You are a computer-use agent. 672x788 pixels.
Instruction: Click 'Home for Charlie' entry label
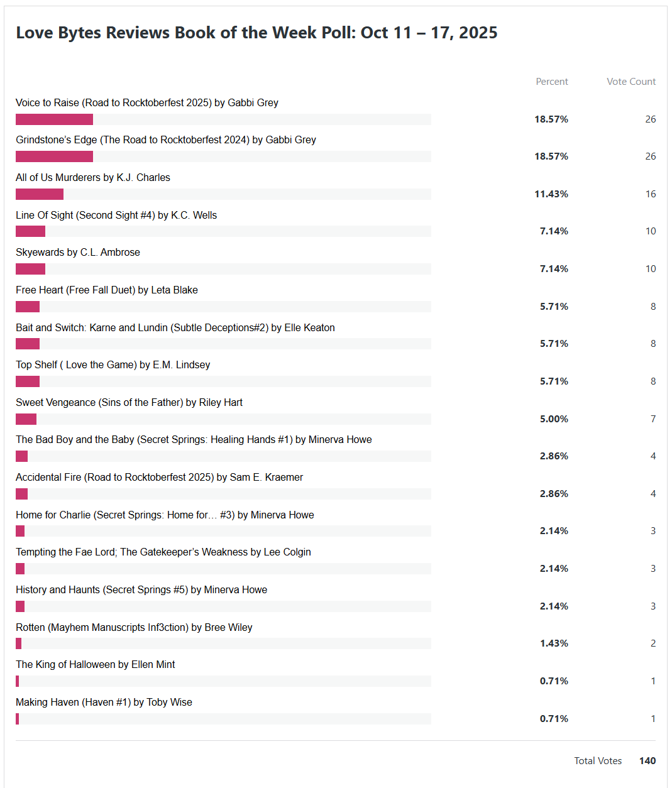(x=165, y=515)
